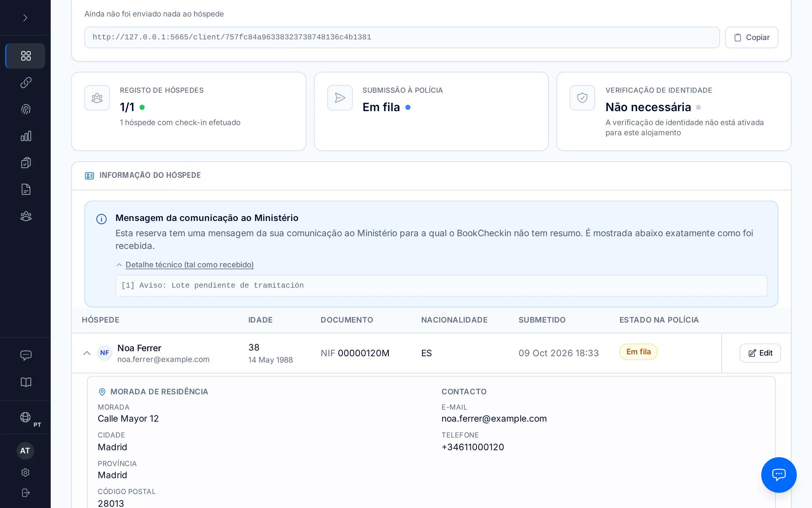The height and width of the screenshot is (508, 812).
Task: Click the nationality value ES
Action: click(x=427, y=353)
